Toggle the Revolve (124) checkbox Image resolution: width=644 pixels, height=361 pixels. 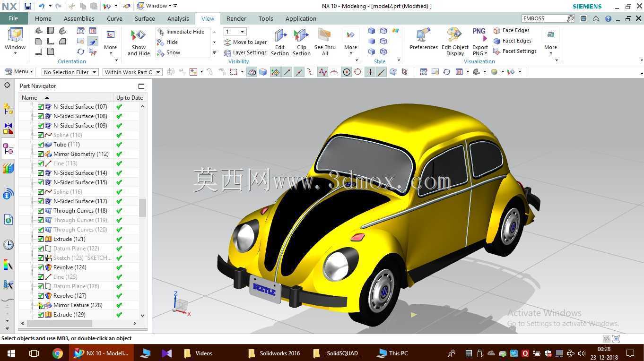click(41, 267)
